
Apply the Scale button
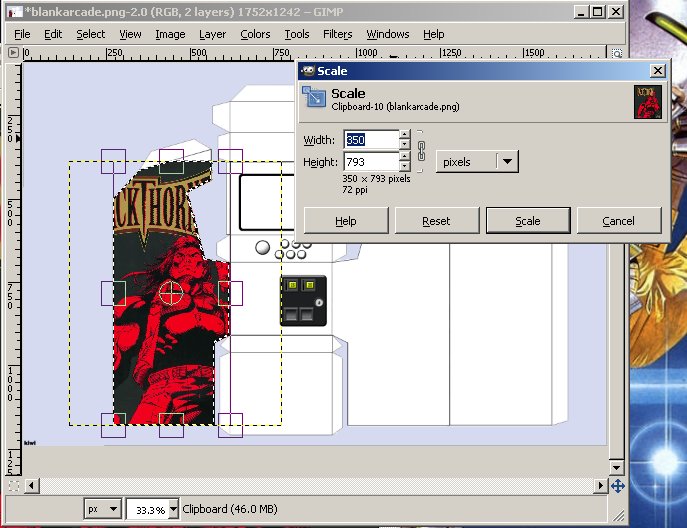[x=528, y=220]
